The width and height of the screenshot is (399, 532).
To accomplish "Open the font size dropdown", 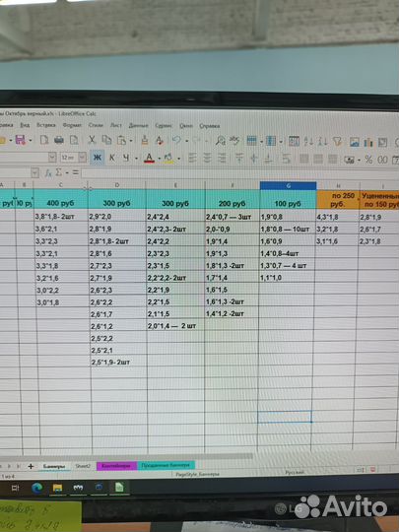I will tap(83, 158).
